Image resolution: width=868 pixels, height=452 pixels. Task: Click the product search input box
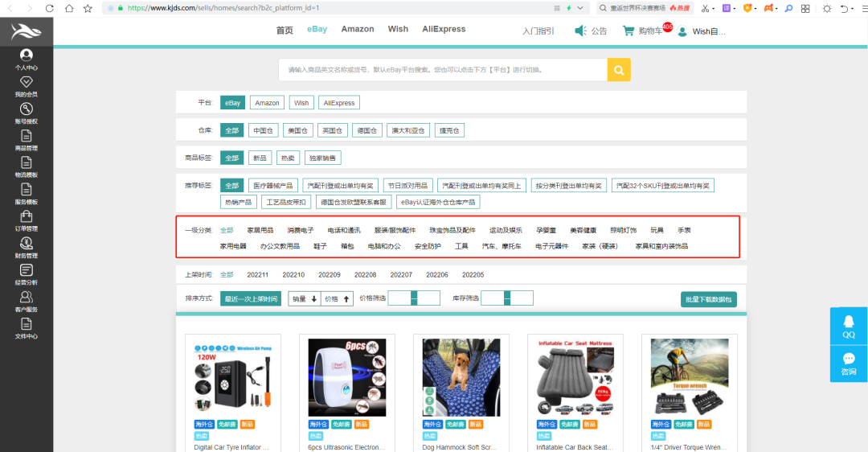click(x=443, y=70)
